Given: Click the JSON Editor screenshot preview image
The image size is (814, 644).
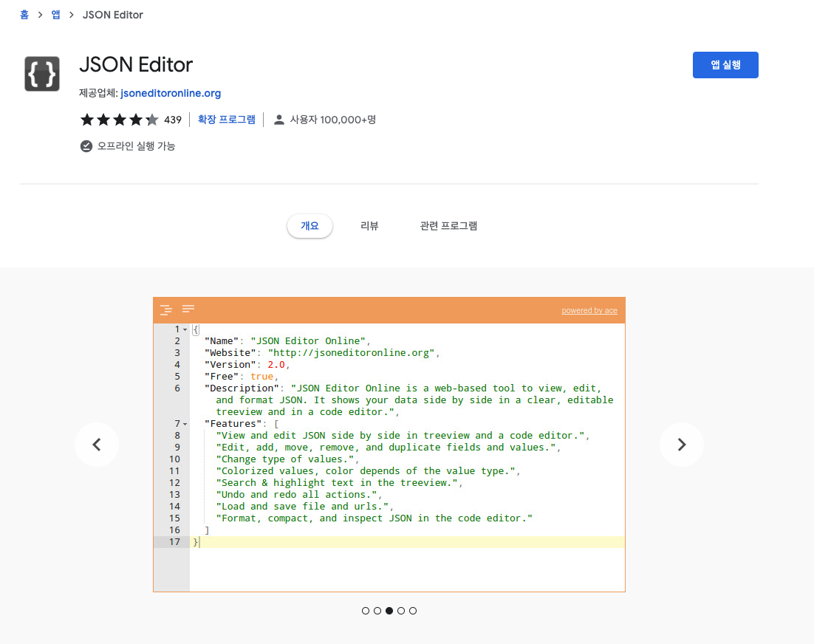Looking at the screenshot, I should [389, 444].
